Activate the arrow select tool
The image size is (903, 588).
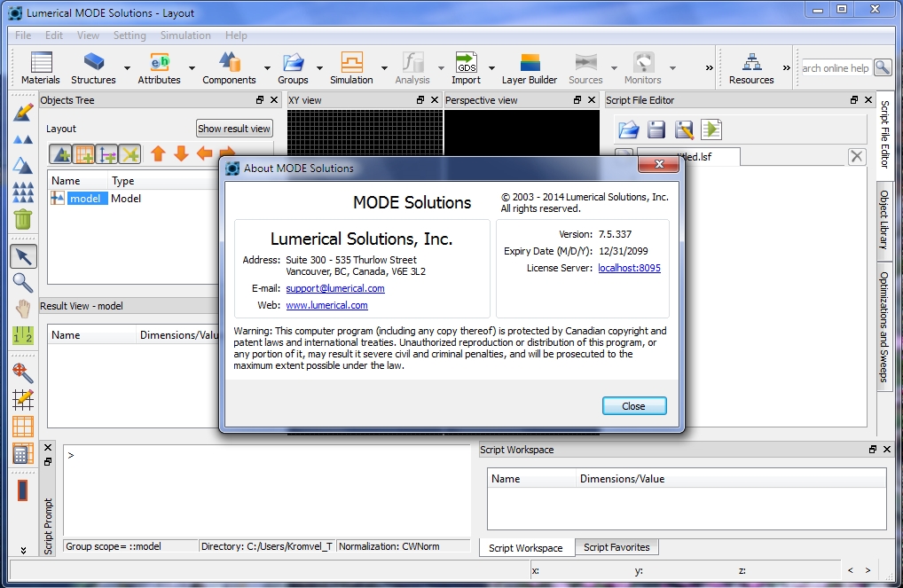(x=23, y=257)
